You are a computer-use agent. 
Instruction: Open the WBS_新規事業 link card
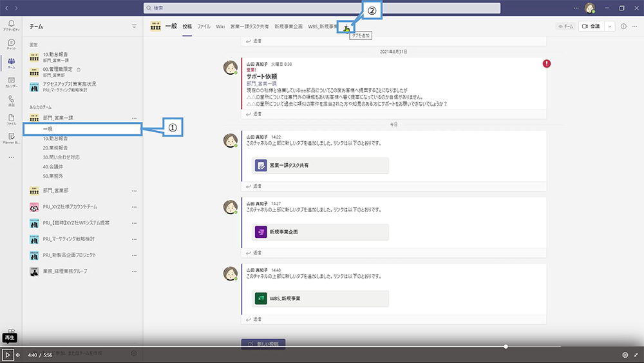pos(320,299)
